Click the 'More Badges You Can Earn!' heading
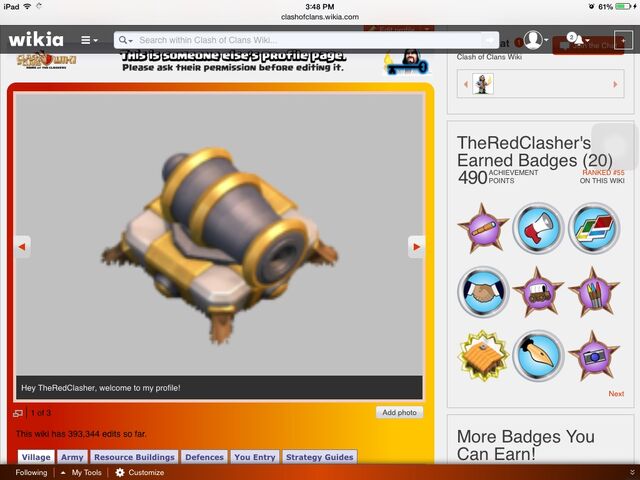 coord(526,445)
